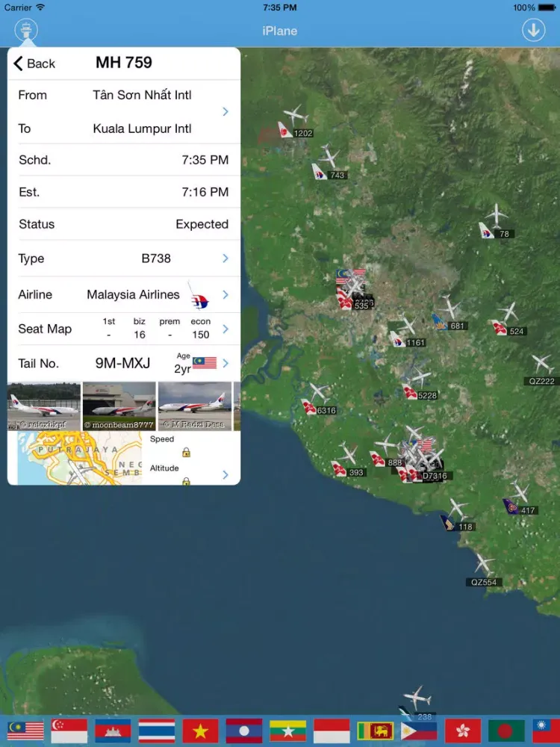Open aircraft photo by moonbeam8777

click(119, 406)
